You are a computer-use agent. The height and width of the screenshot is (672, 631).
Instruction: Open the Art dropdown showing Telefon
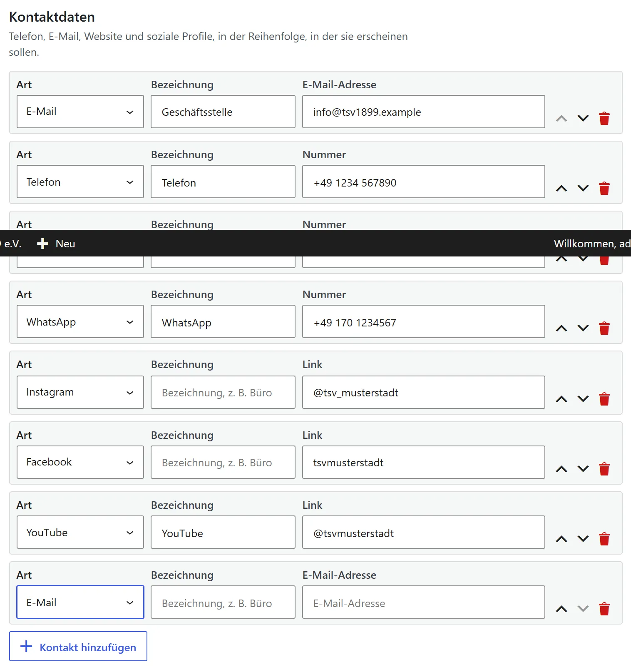click(80, 182)
